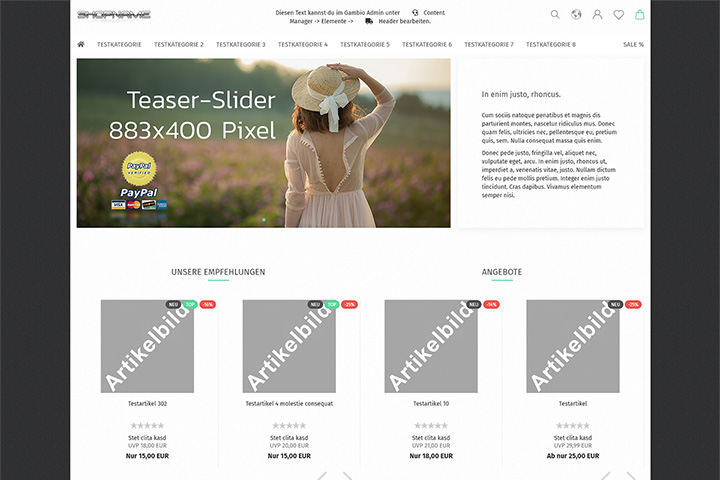Screen dimensions: 720x480
Task: Open the globe language selector icon
Action: pyautogui.click(x=576, y=15)
